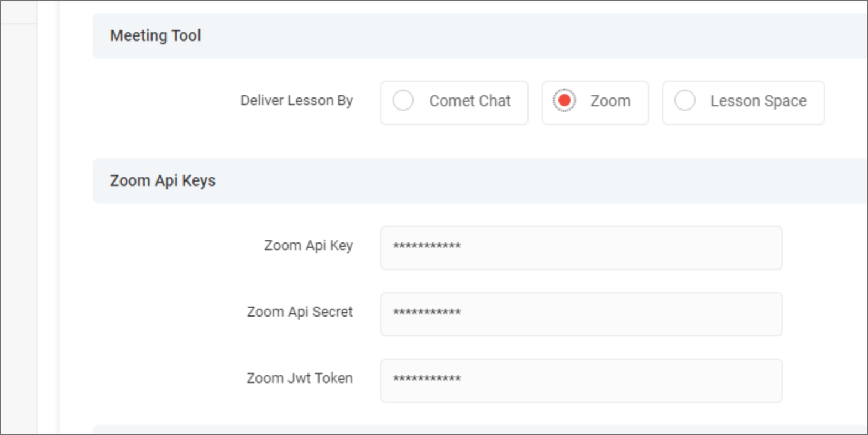Click the "Deliver Lesson By" label
Image resolution: width=868 pixels, height=435 pixels.
coord(296,101)
